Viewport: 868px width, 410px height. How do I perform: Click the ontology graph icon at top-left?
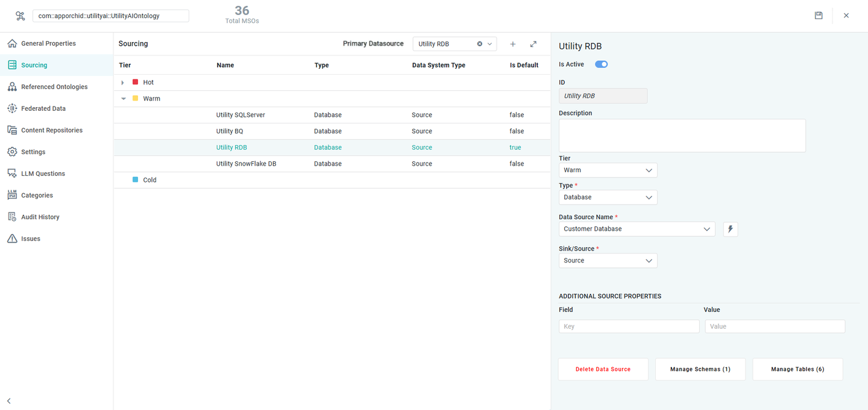(x=20, y=16)
